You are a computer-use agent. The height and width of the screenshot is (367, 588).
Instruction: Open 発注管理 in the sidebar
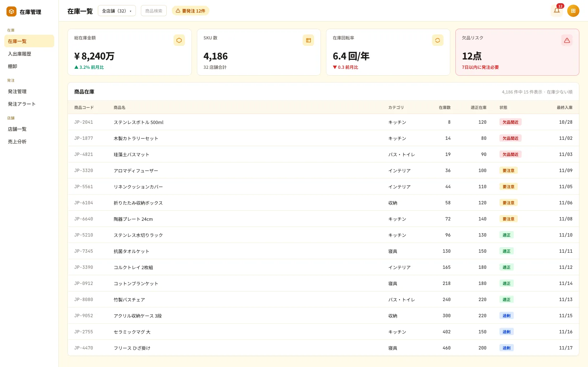pos(29,91)
